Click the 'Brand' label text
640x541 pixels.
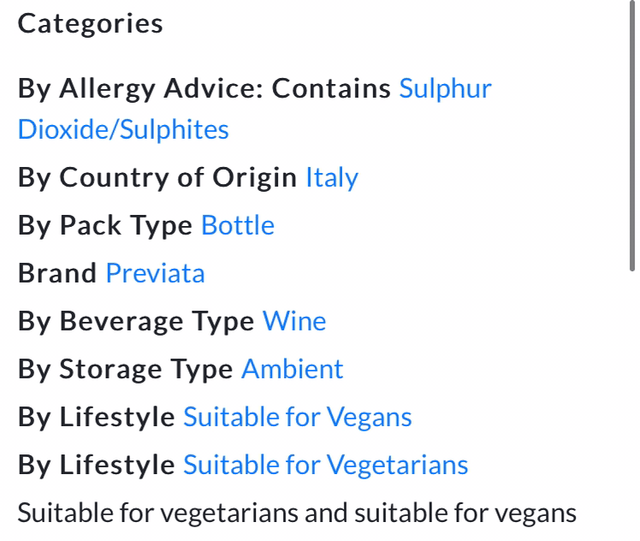tap(57, 274)
